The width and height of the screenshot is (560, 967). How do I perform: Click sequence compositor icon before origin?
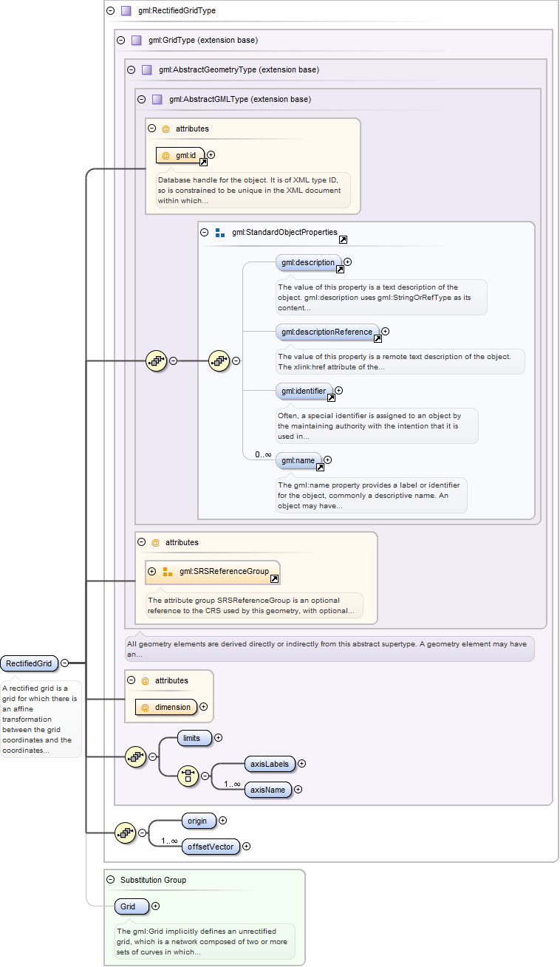click(x=126, y=833)
